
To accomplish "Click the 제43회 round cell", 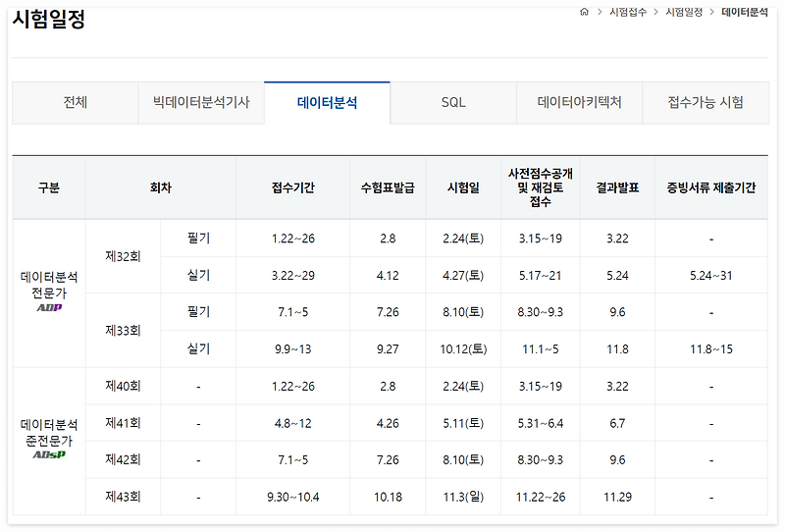I will pyautogui.click(x=123, y=497).
